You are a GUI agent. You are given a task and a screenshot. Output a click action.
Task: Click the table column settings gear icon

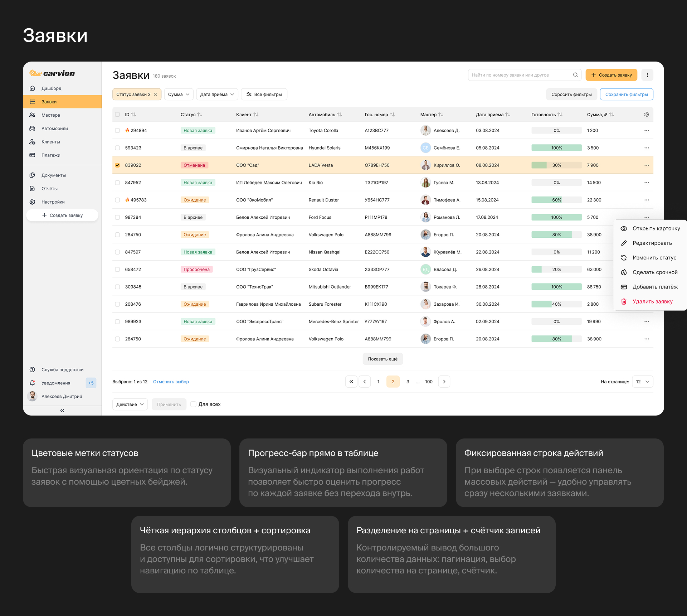point(646,115)
